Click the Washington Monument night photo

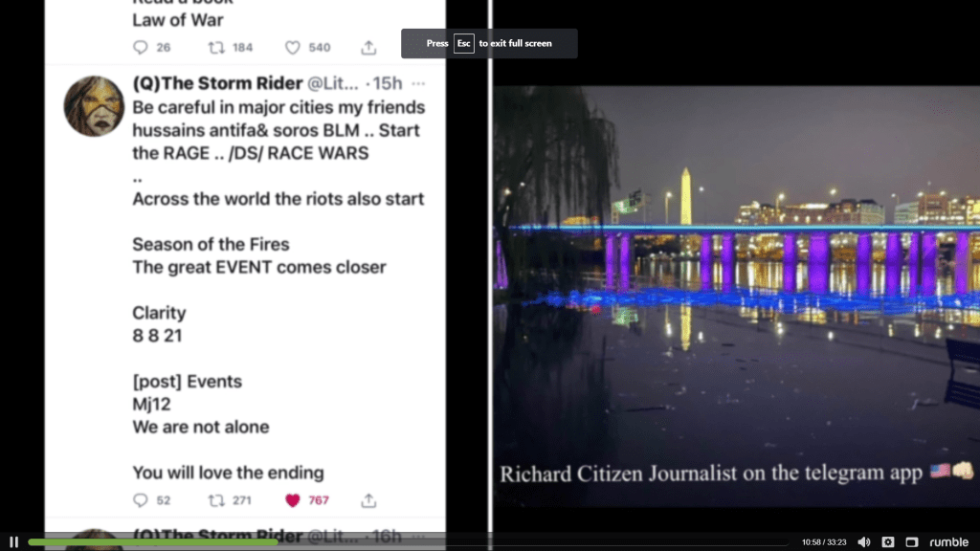(737, 287)
